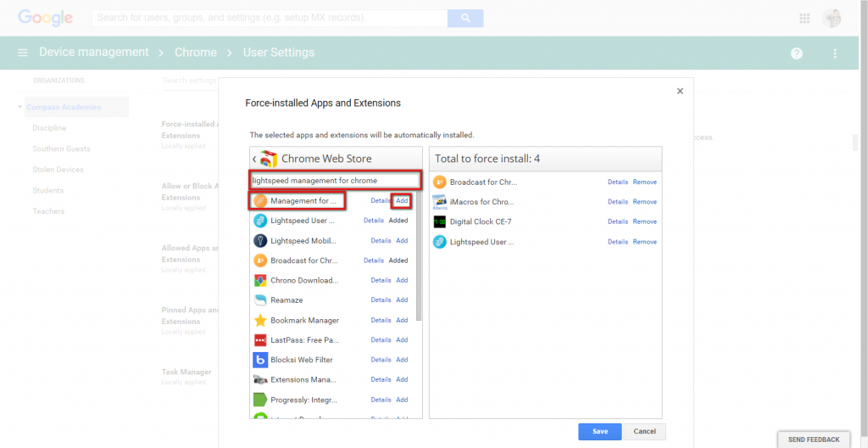The image size is (868, 448).
Task: Click Lightspeed User icon in force-install list
Action: (x=440, y=242)
